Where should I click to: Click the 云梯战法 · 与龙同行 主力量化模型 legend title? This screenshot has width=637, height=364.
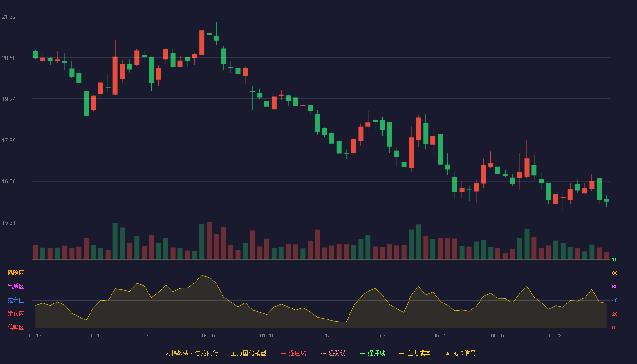coord(215,353)
